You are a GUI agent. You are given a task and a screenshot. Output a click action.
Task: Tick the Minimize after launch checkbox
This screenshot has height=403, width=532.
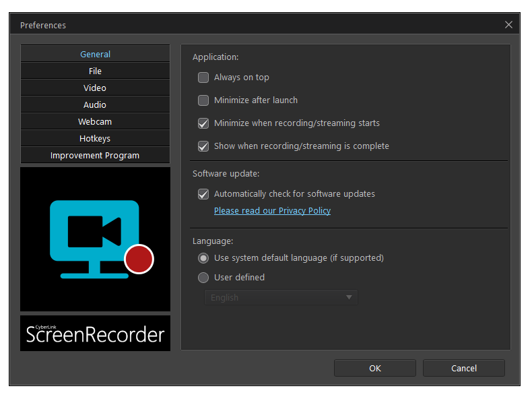[x=203, y=100]
